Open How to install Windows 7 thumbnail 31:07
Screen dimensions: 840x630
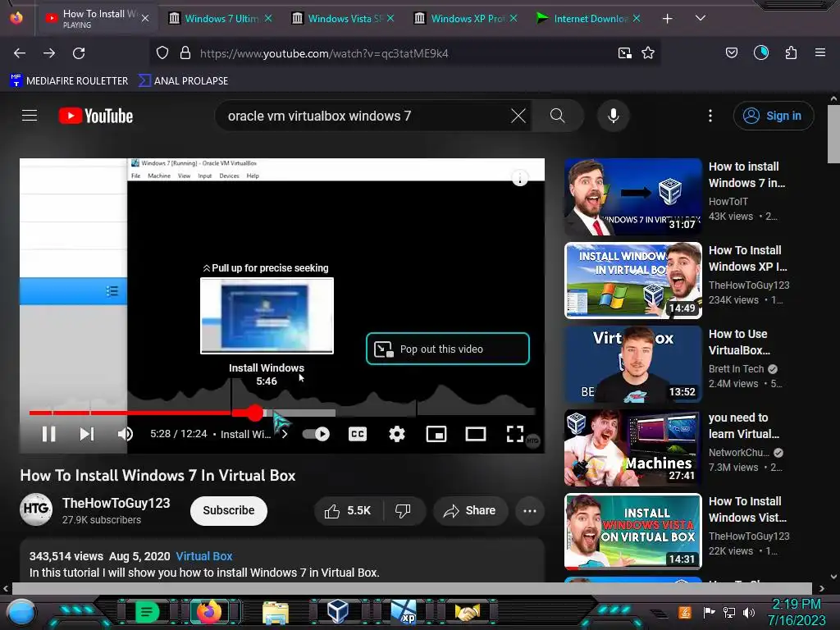point(632,197)
